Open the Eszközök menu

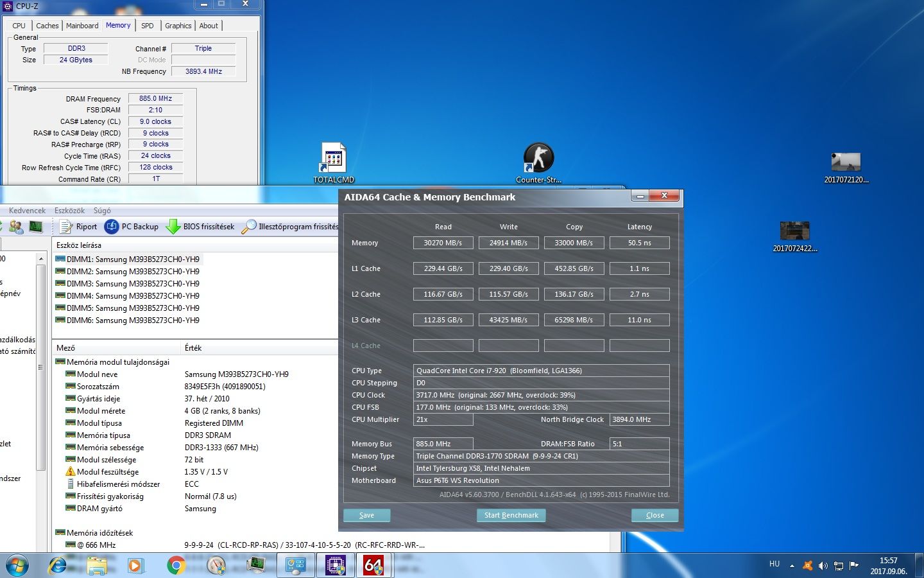pyautogui.click(x=69, y=211)
